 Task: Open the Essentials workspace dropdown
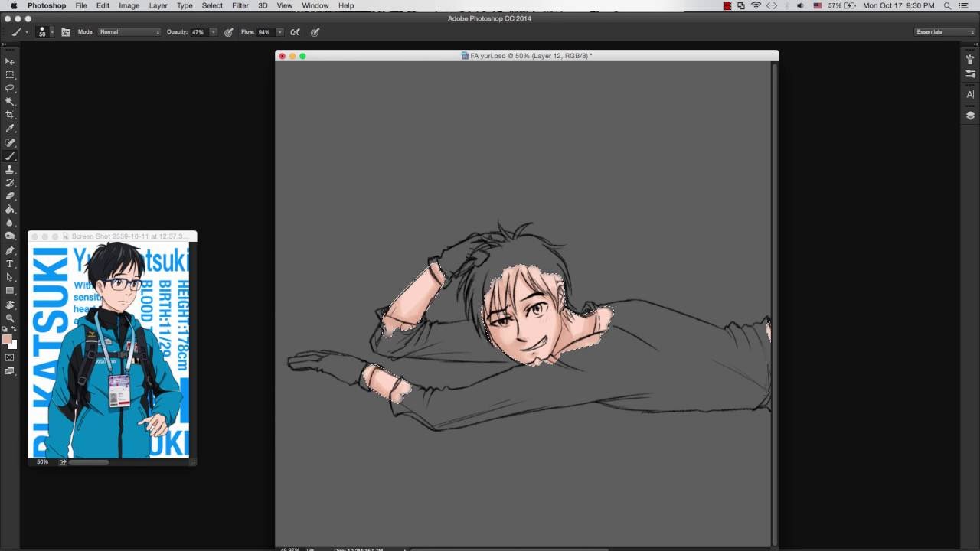coord(945,32)
